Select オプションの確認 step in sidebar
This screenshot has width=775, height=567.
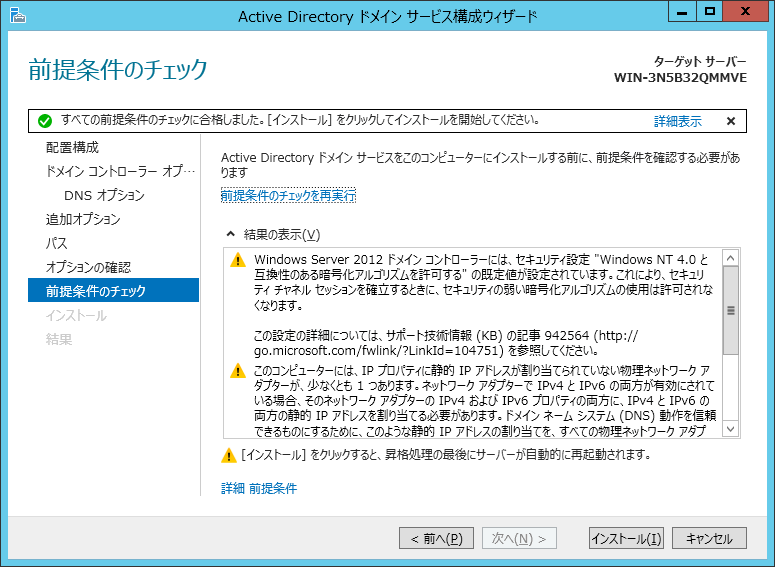pyautogui.click(x=88, y=267)
